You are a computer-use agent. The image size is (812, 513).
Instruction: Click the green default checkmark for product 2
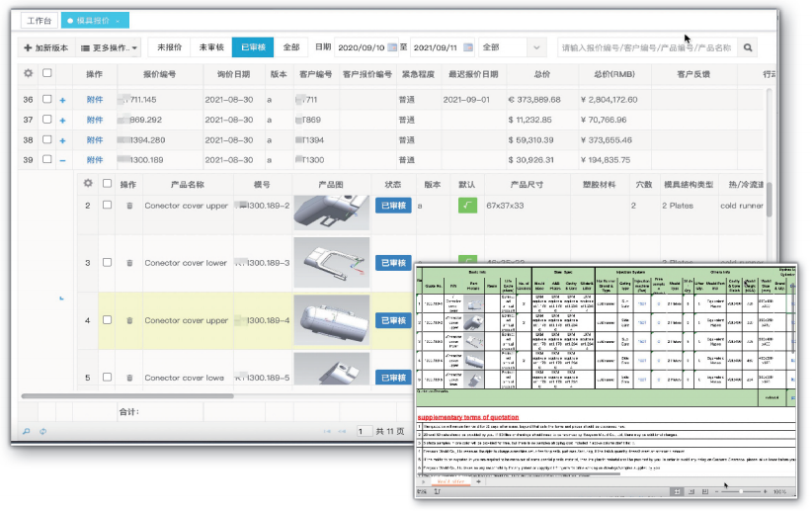point(467,206)
